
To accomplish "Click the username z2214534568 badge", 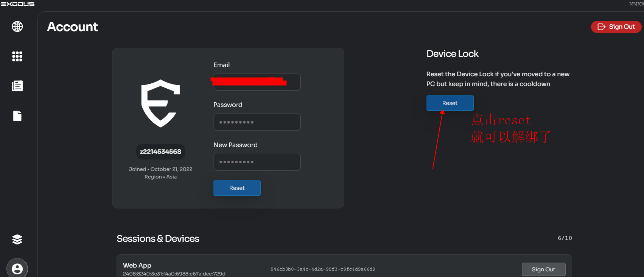I will [x=160, y=152].
